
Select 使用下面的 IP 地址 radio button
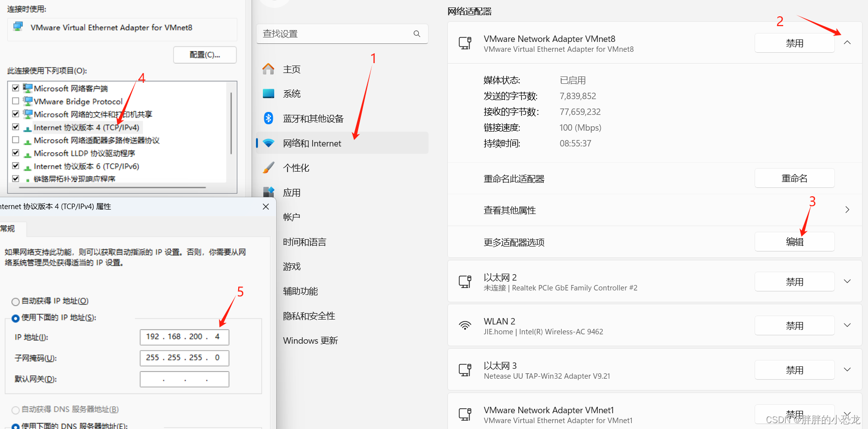tap(16, 319)
